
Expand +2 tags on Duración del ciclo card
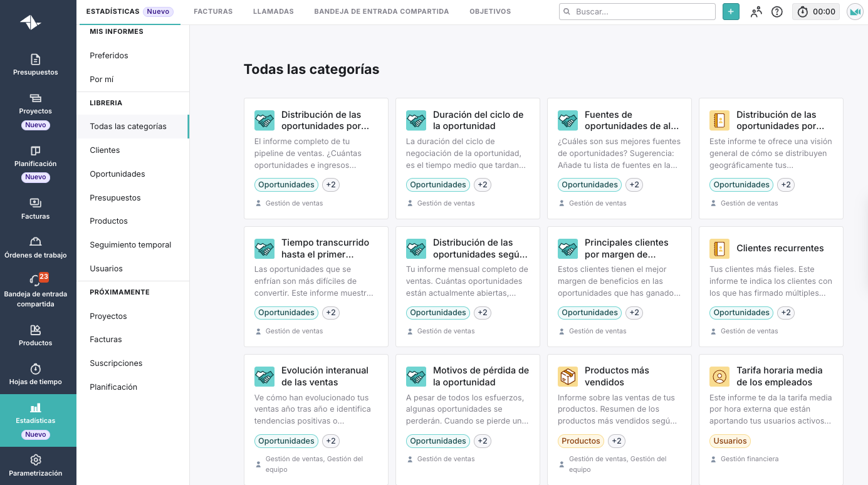483,185
